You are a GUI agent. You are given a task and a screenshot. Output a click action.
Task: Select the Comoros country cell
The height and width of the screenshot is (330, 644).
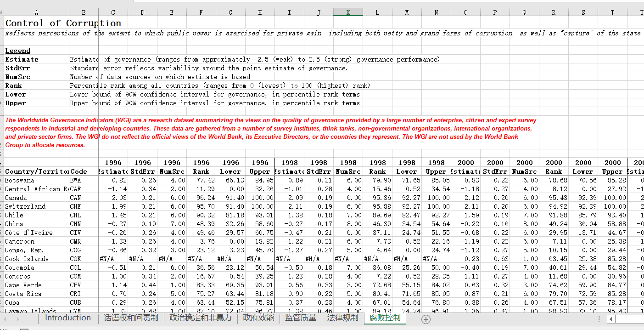click(x=37, y=276)
